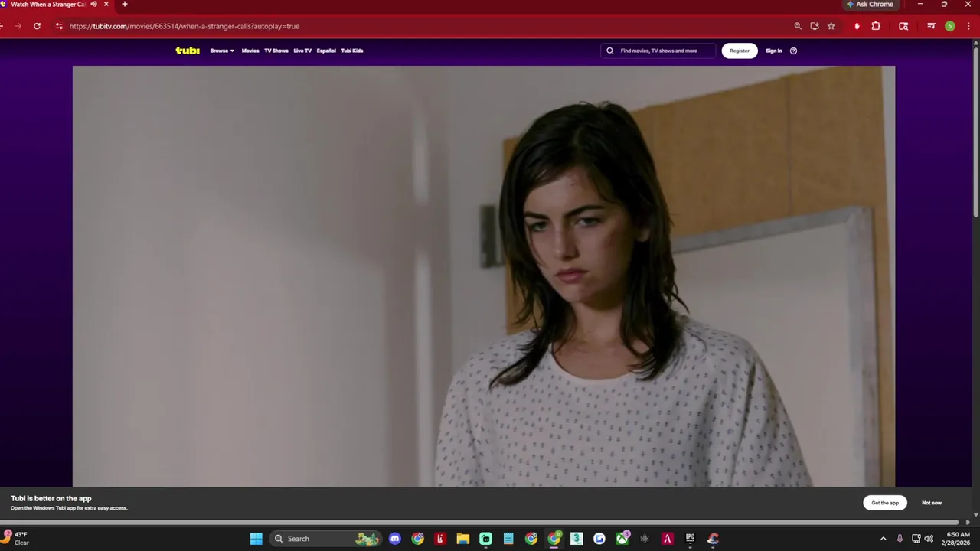
Task: Reload the page with refresh icon
Action: coord(37,26)
